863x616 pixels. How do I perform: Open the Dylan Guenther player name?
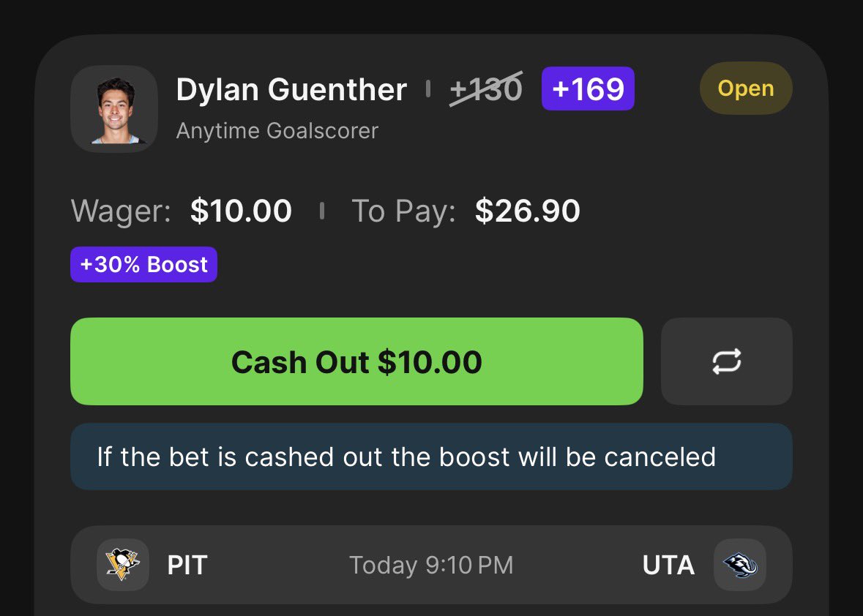[291, 90]
